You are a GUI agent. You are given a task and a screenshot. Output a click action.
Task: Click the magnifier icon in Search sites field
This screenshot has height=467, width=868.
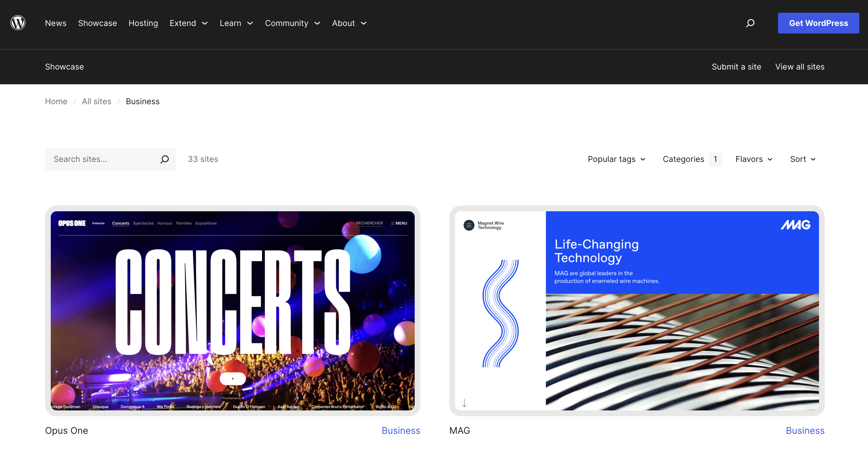(164, 159)
